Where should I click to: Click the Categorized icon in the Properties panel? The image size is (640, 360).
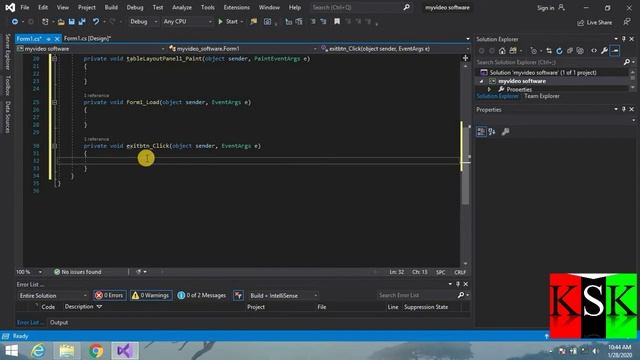481,131
